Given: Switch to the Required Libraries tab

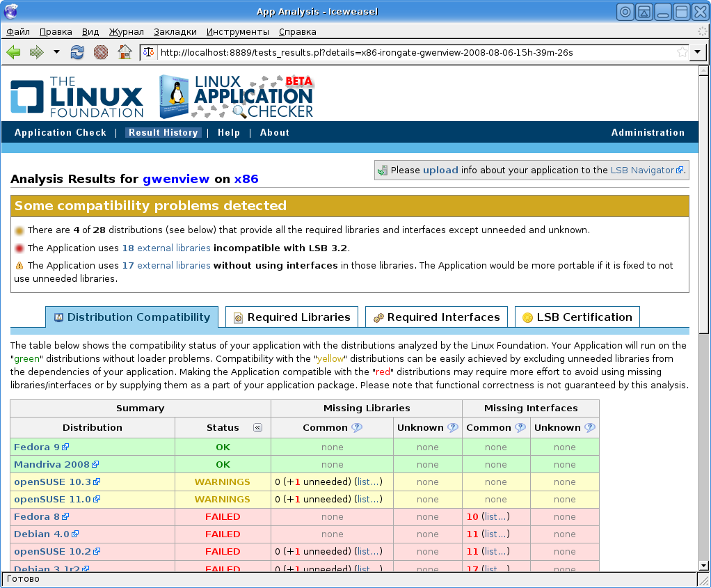Looking at the screenshot, I should 292,317.
